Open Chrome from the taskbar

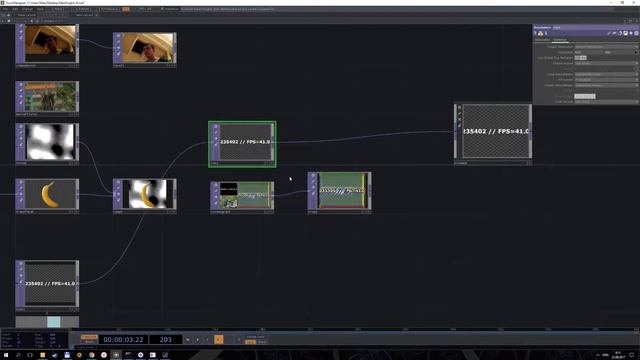click(91, 355)
